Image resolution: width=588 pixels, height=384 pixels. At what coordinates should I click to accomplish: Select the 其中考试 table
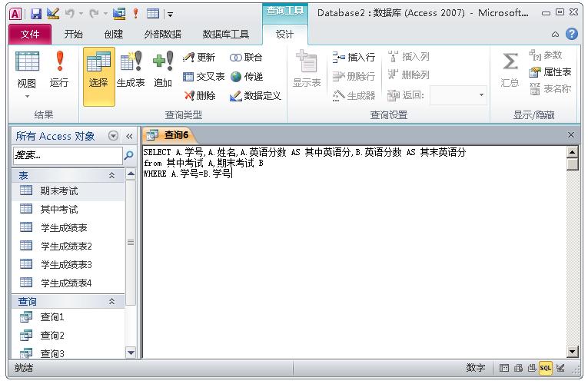pyautogui.click(x=68, y=210)
